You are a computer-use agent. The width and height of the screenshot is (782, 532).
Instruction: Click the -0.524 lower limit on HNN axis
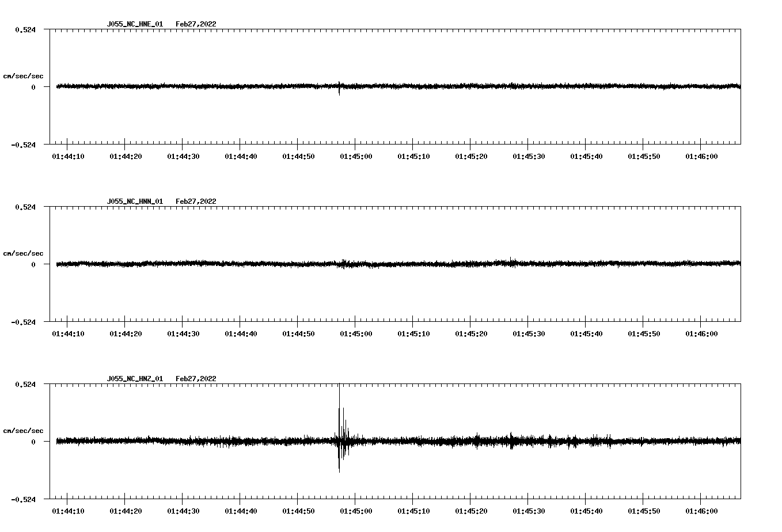[23, 322]
